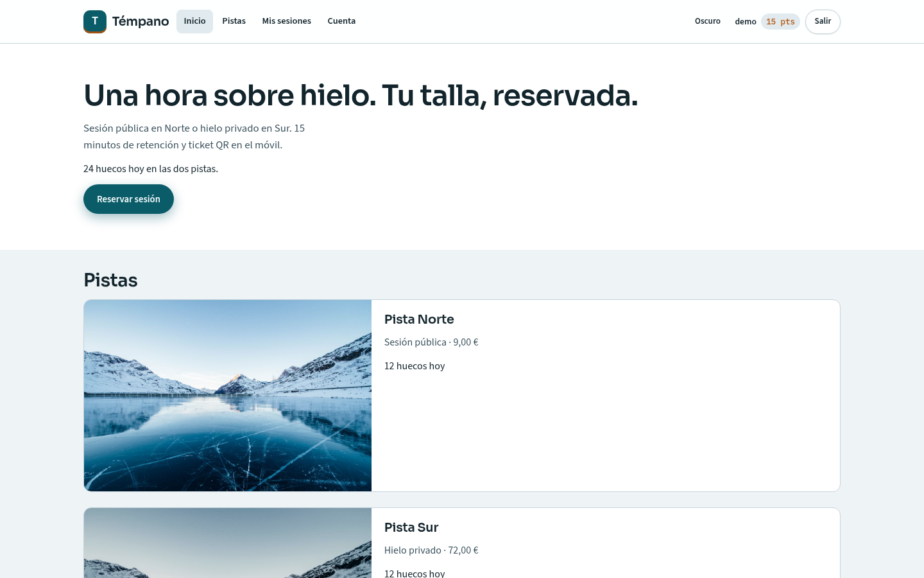
Task: Open the Pista Norte ice lake photo
Action: click(228, 396)
